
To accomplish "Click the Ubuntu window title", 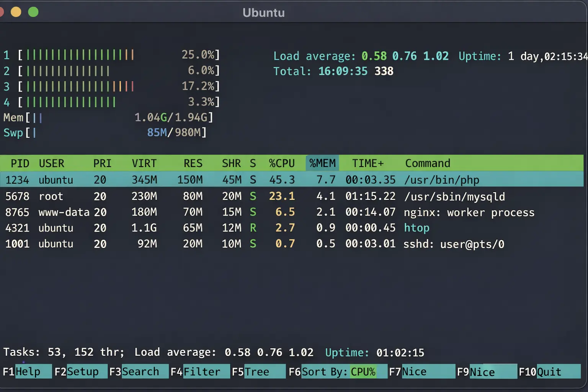I will tap(264, 13).
